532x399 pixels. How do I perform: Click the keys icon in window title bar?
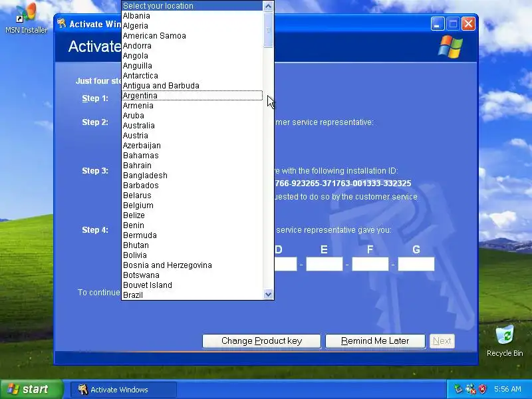(61, 24)
